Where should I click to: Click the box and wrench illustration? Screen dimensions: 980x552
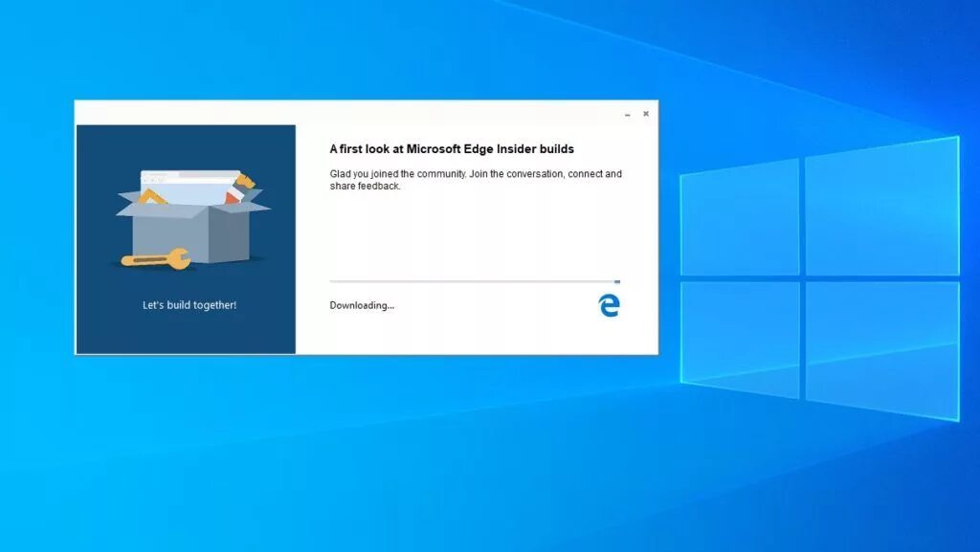[193, 219]
